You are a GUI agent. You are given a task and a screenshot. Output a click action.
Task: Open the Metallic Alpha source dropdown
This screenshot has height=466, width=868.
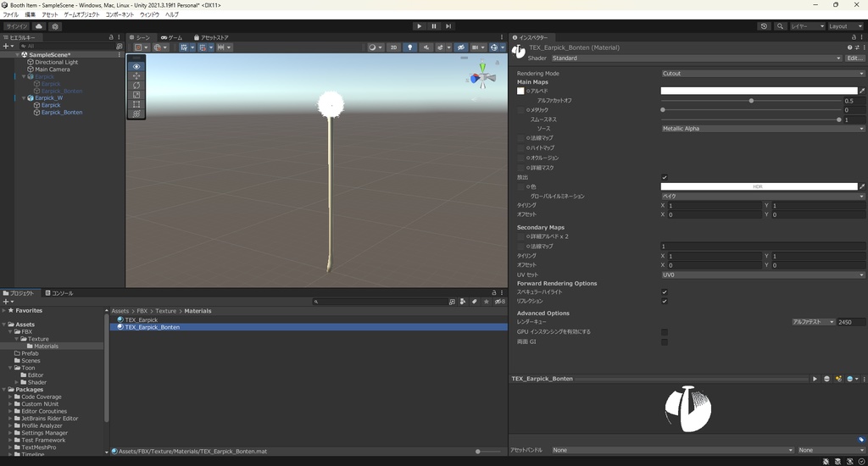762,129
